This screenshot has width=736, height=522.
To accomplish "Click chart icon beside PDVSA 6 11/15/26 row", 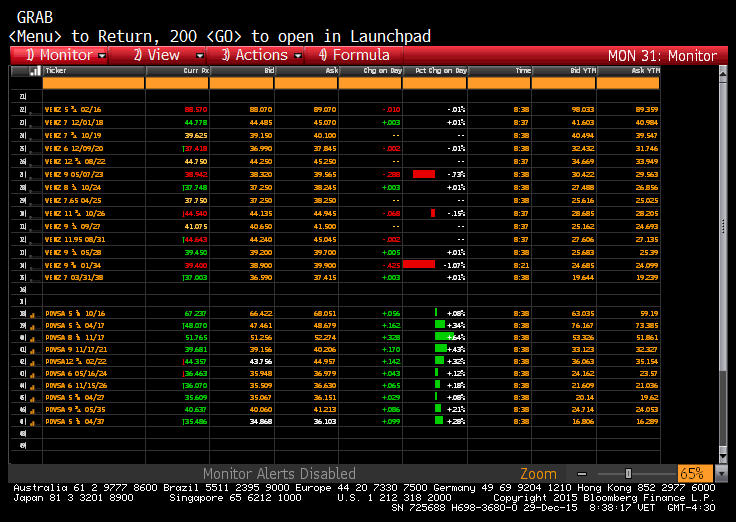I will [x=32, y=386].
